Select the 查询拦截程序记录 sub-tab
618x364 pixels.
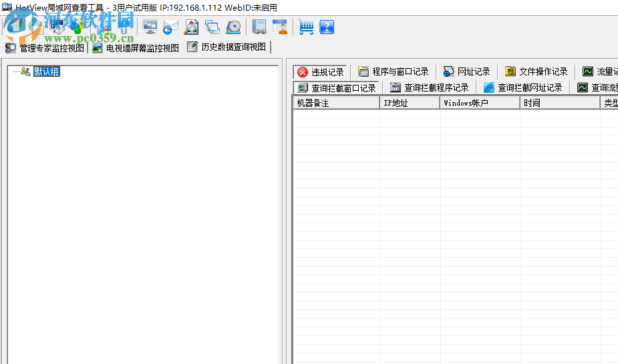point(430,87)
